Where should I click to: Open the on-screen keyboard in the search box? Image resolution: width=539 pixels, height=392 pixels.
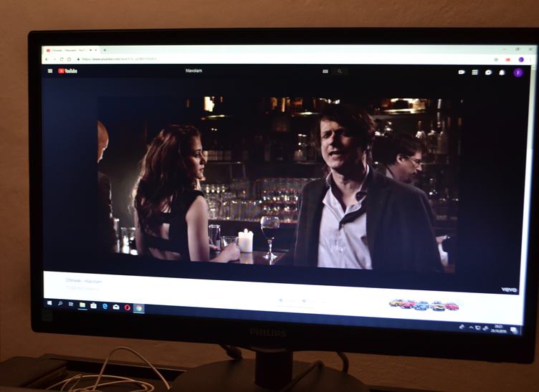[325, 72]
